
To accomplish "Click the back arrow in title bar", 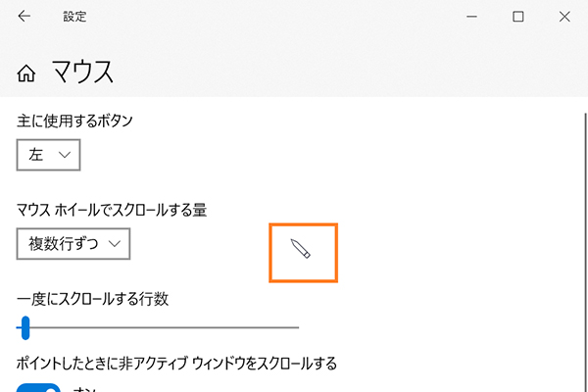I will point(24,16).
